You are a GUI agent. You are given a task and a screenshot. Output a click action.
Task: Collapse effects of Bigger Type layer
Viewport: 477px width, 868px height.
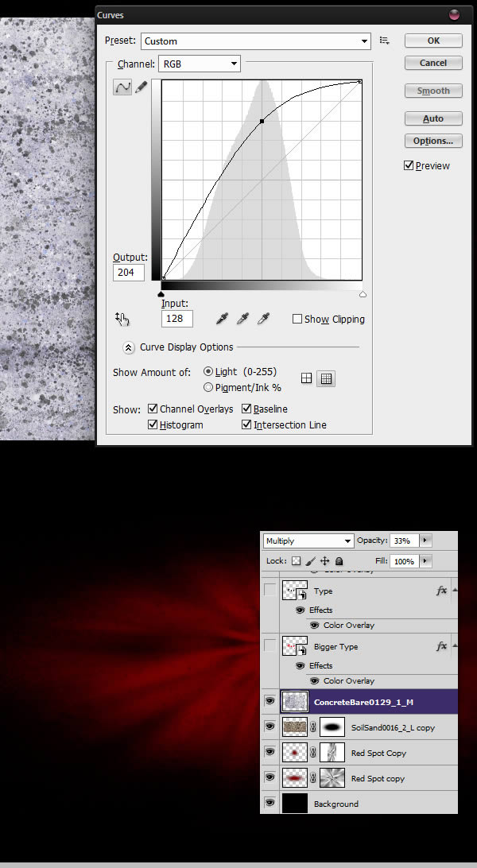pos(455,646)
